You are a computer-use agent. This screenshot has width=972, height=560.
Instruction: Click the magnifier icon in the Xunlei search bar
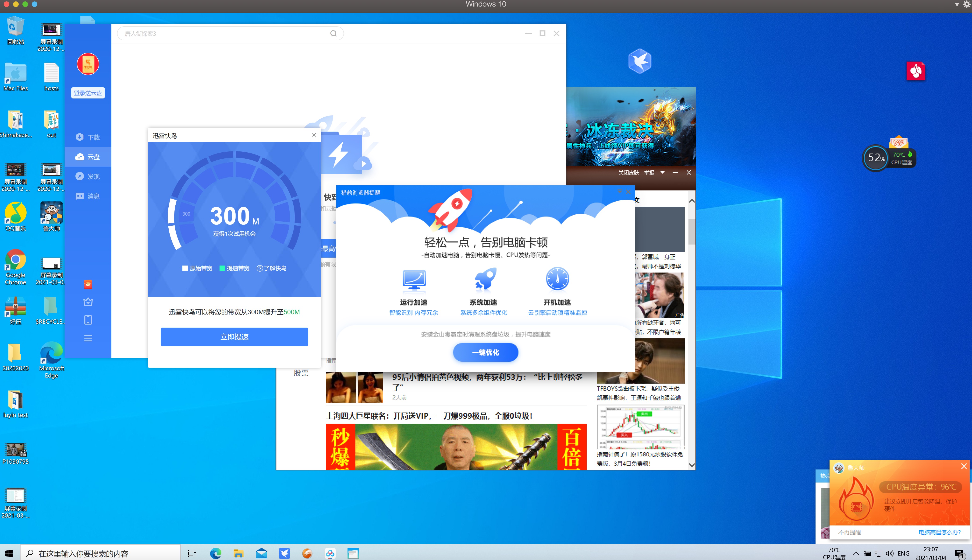point(333,33)
